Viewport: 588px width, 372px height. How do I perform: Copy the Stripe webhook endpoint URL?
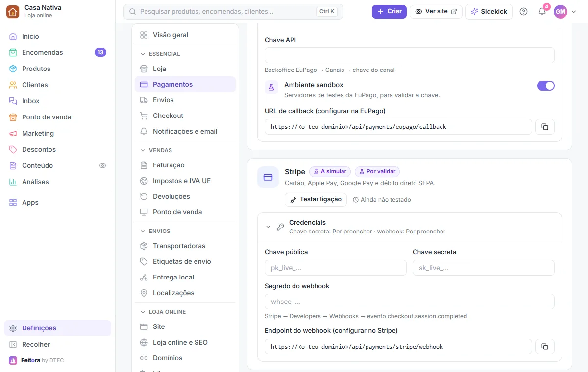(x=545, y=347)
